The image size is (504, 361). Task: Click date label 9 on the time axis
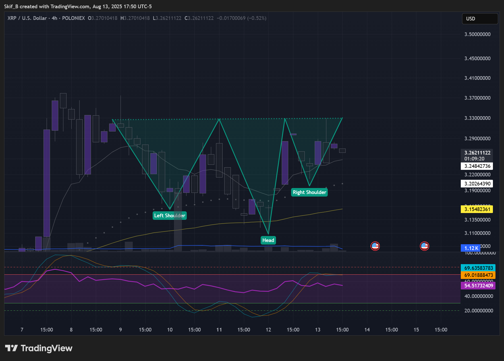coord(120,330)
